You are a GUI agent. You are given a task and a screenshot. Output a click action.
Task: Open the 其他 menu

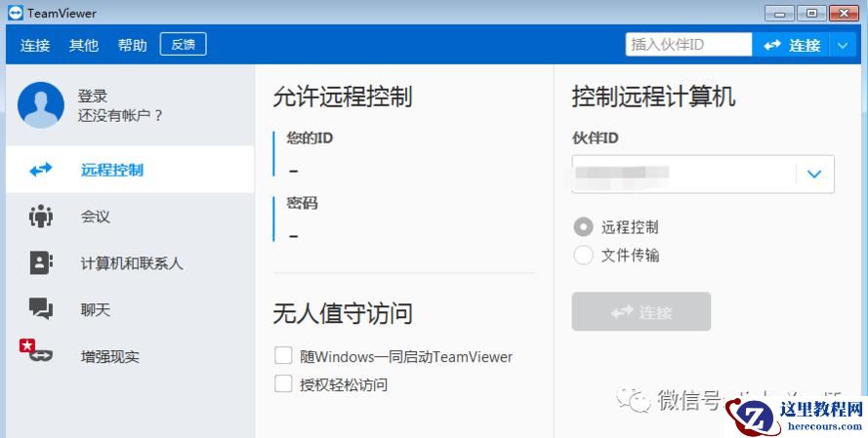[x=84, y=45]
